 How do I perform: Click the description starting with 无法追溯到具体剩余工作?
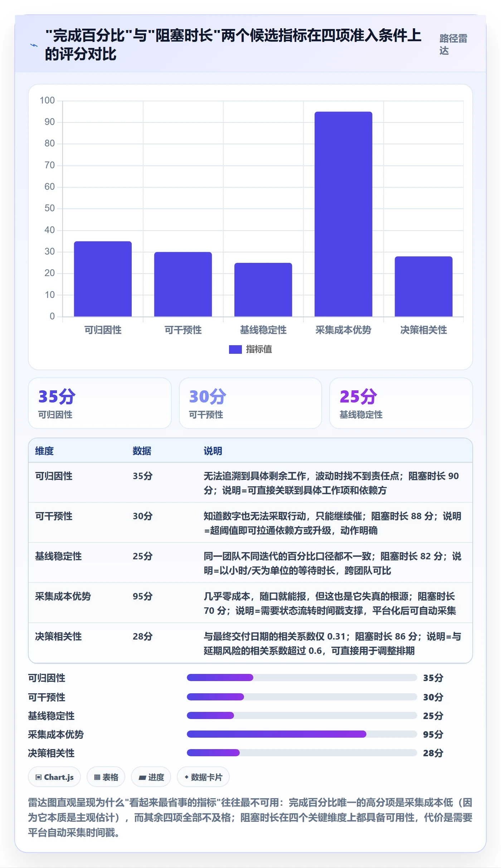[x=331, y=483]
